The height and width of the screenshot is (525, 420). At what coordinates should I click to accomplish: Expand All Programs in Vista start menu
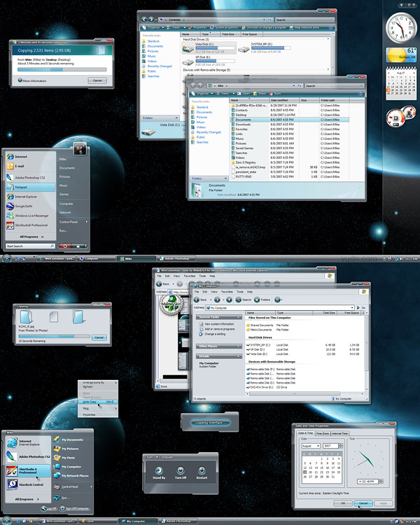tap(31, 237)
